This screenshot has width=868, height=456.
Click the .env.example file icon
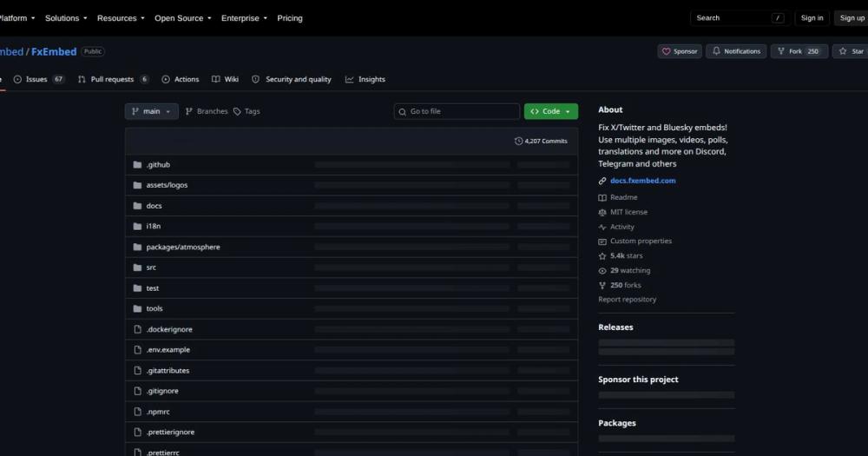click(137, 350)
